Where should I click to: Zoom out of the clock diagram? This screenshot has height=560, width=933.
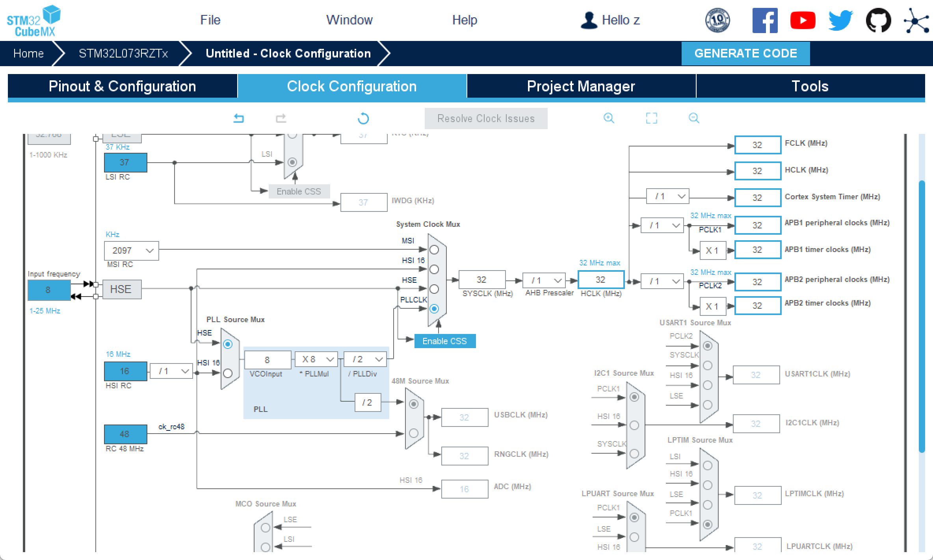point(694,118)
